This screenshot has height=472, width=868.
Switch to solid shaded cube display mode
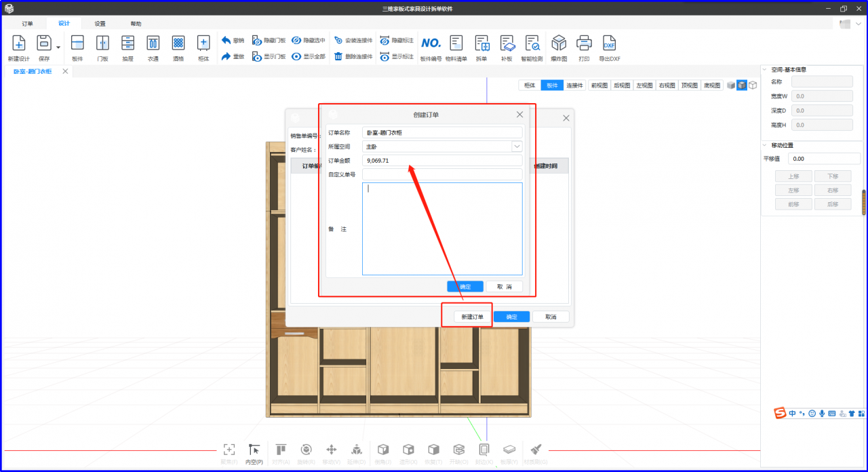pos(731,85)
